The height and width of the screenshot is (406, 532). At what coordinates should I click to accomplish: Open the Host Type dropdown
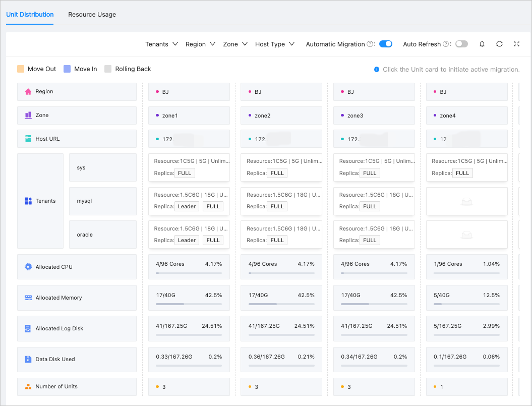point(274,44)
